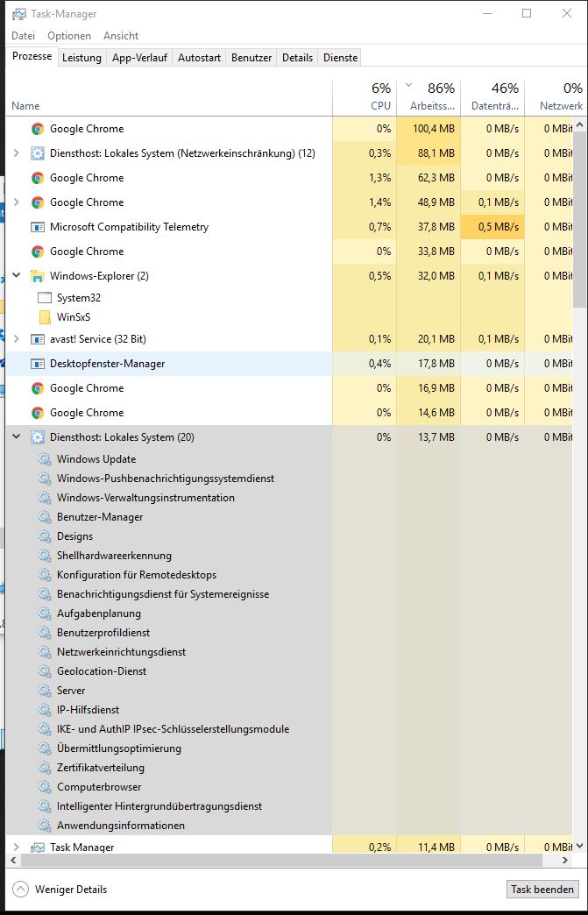
Task: Switch to the Benutzer tab
Action: (251, 58)
